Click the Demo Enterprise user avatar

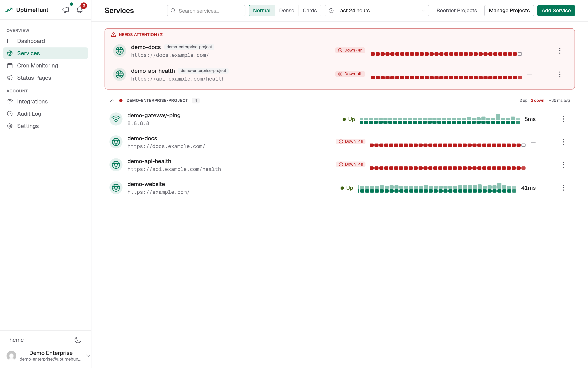pyautogui.click(x=11, y=356)
